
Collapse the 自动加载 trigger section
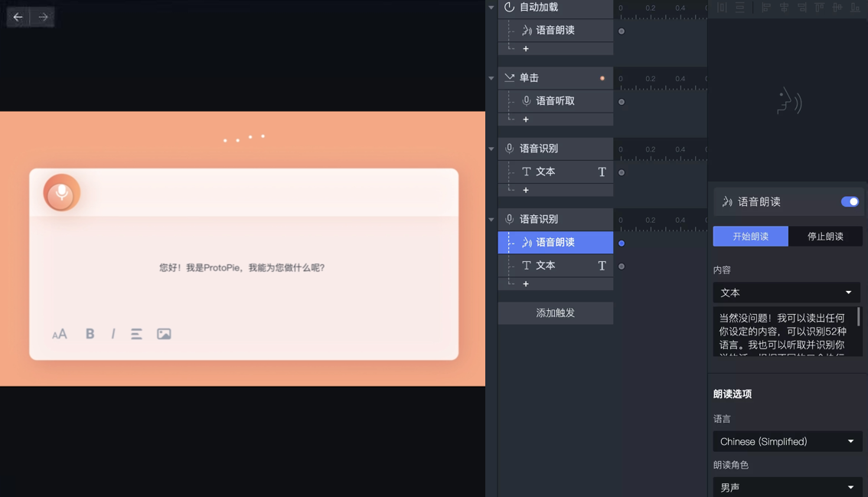click(490, 8)
